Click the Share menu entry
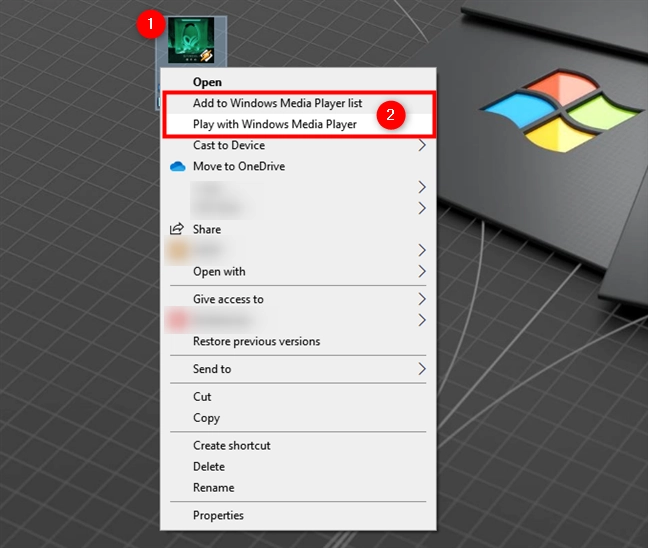The height and width of the screenshot is (548, 648). tap(298, 229)
